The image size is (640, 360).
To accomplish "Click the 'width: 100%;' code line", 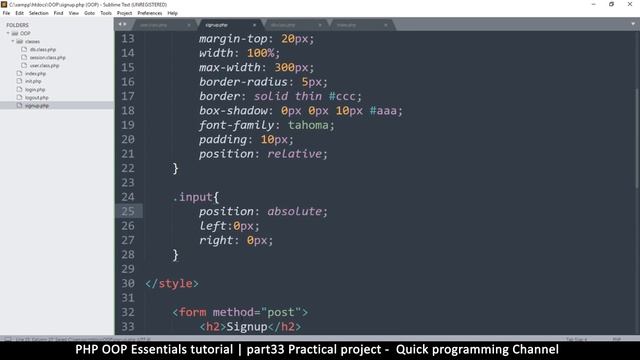I will 240,53.
